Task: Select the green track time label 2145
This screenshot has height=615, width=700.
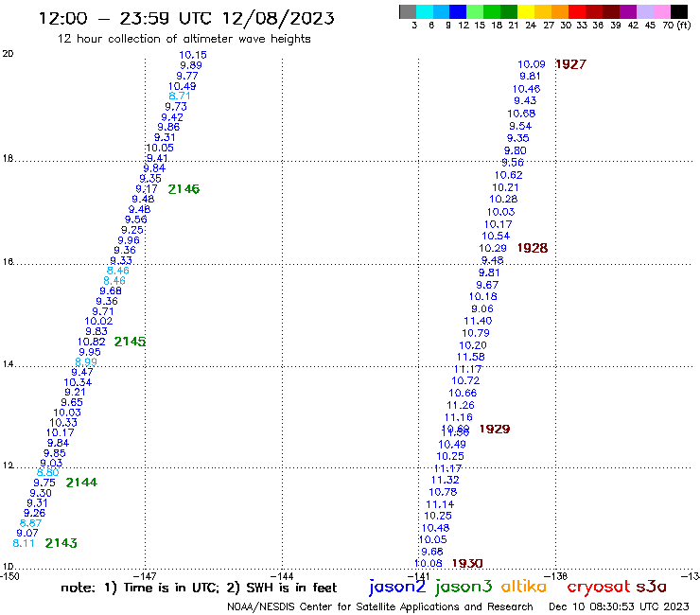Action: (130, 342)
